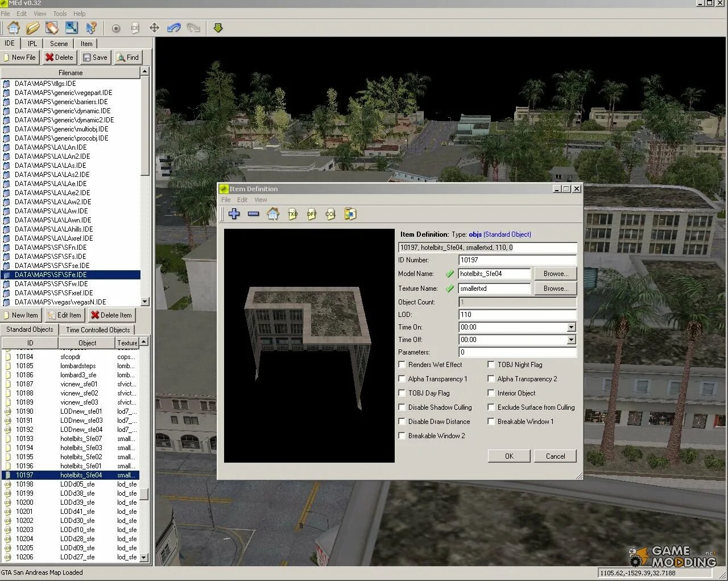Image resolution: width=728 pixels, height=581 pixels.
Task: Click the New Item button
Action: coord(21,315)
